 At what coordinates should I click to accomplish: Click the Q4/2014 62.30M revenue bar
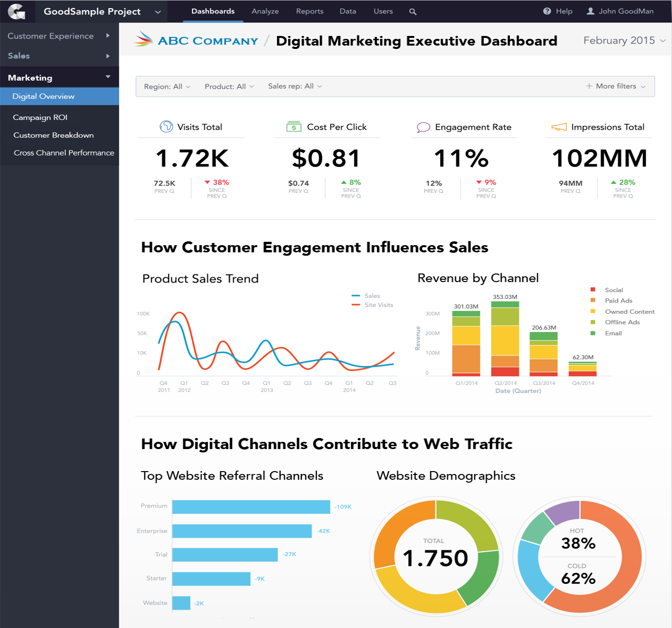click(583, 368)
